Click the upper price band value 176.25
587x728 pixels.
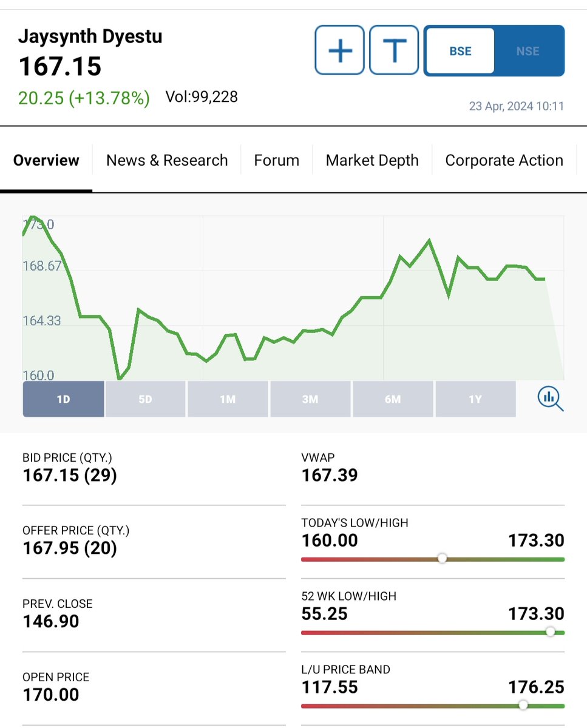537,687
